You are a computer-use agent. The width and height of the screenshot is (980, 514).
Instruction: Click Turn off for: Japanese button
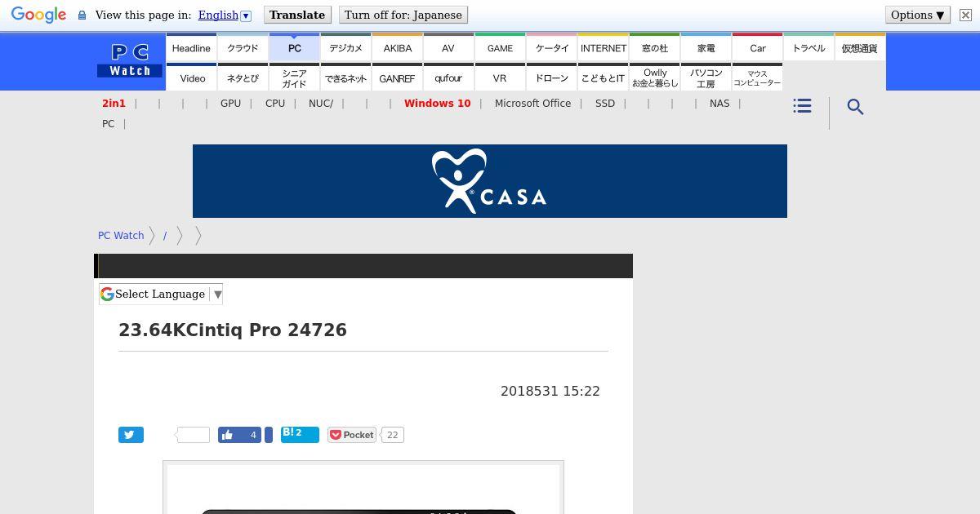pyautogui.click(x=403, y=15)
